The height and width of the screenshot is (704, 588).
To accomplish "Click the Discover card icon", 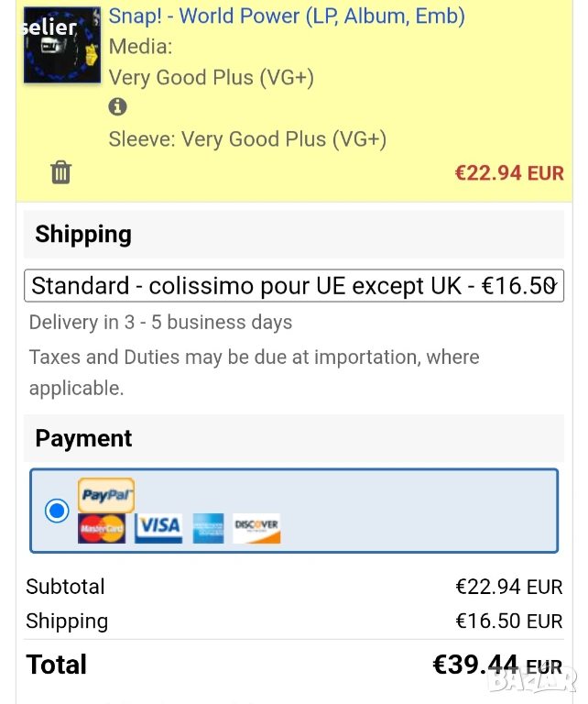I will click(256, 527).
